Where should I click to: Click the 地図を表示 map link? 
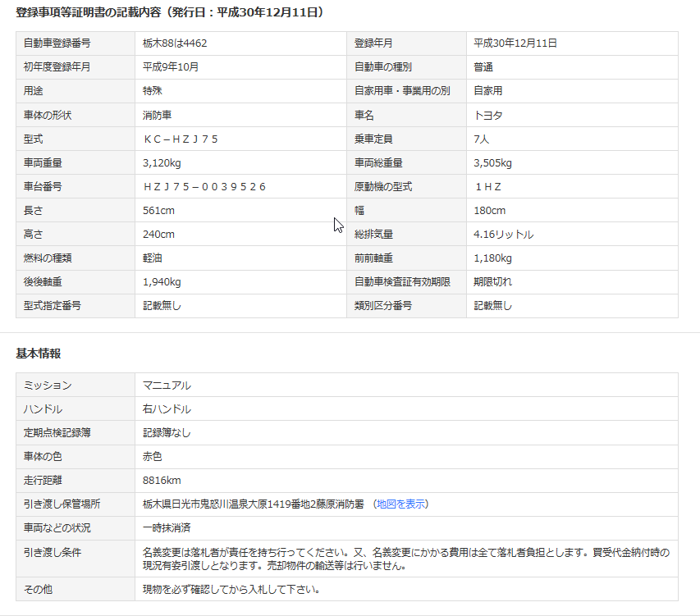pos(401,504)
